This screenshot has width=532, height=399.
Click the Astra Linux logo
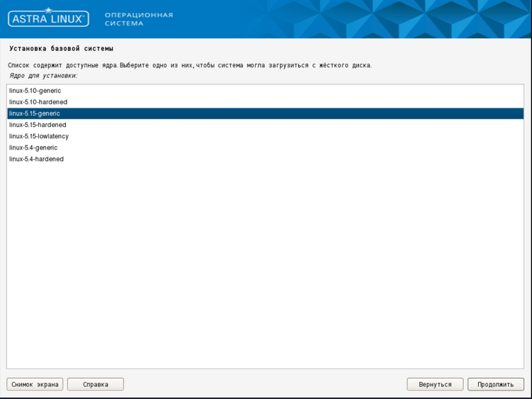point(48,18)
